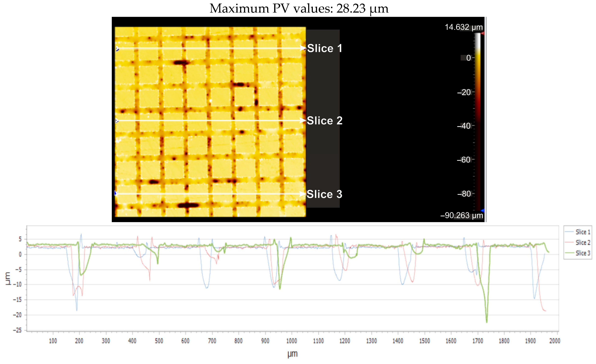Viewport: 596px width, 364px height.
Task: Click the Slice 3 blue start handle
Action: (116, 193)
